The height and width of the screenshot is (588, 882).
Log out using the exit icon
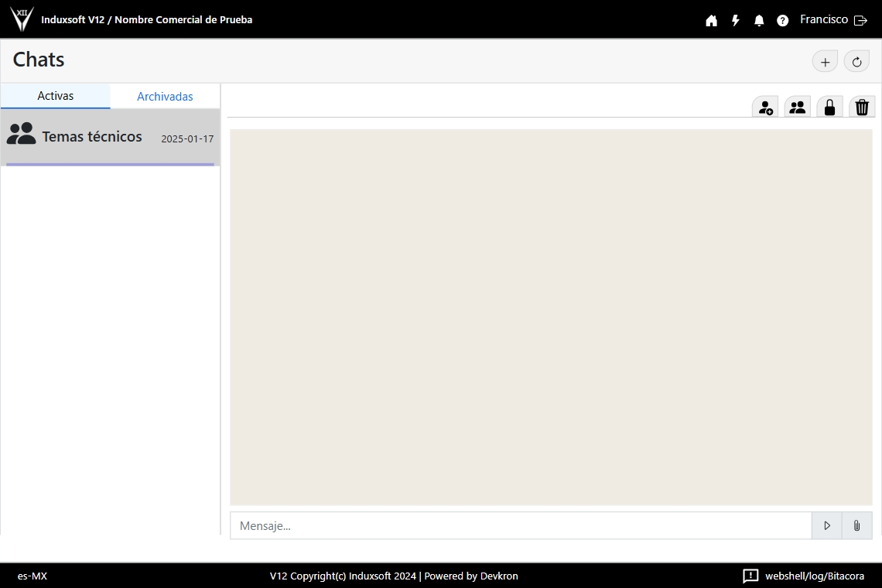coord(860,21)
